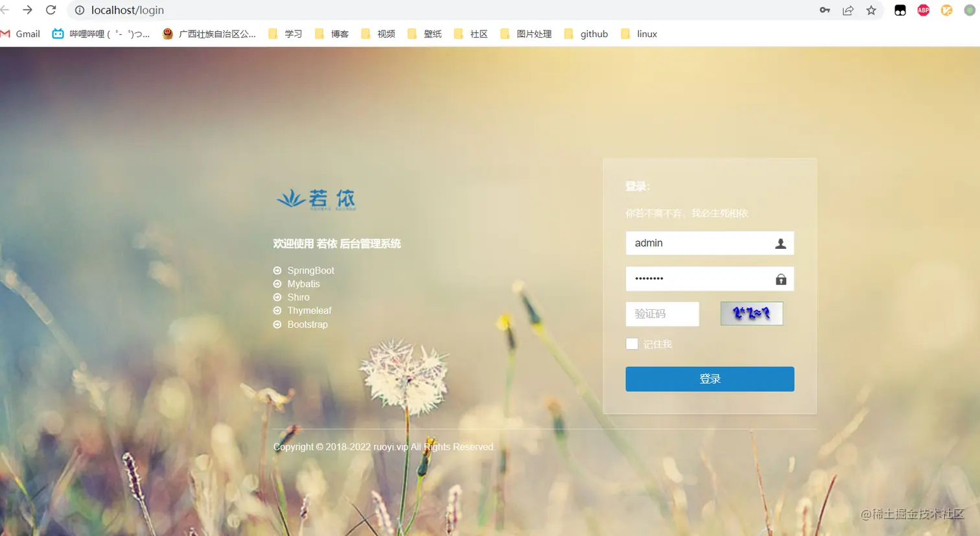Go back with the browser back arrow

(x=5, y=10)
